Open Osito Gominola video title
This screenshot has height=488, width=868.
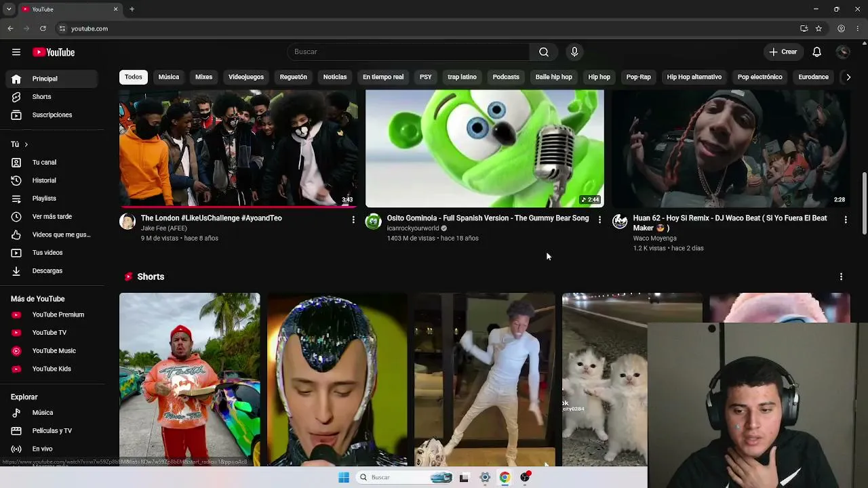(x=488, y=218)
